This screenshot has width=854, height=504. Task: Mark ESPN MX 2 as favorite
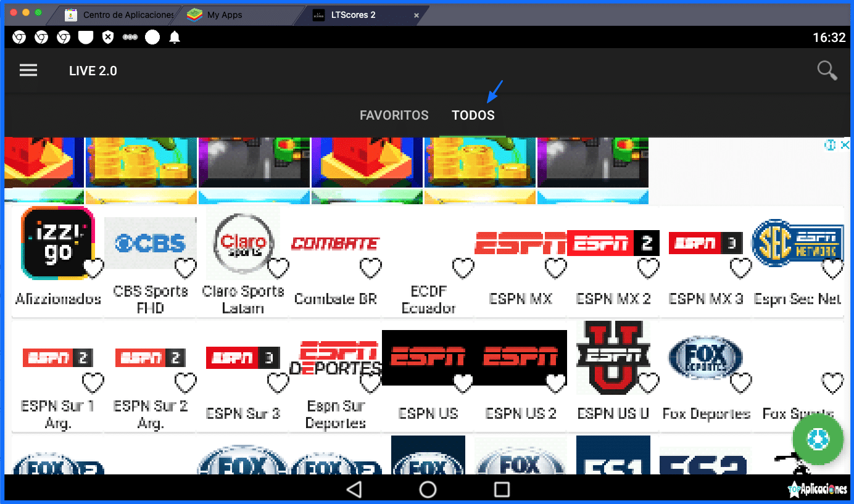coord(648,268)
